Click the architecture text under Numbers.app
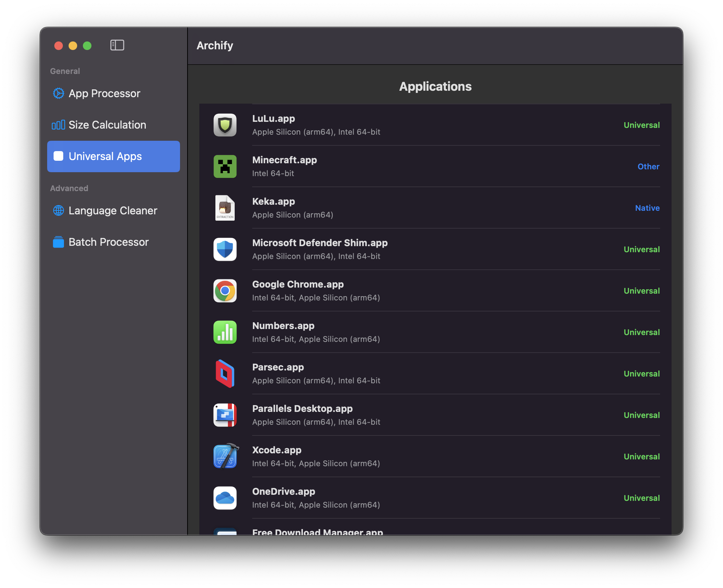 [x=316, y=339]
